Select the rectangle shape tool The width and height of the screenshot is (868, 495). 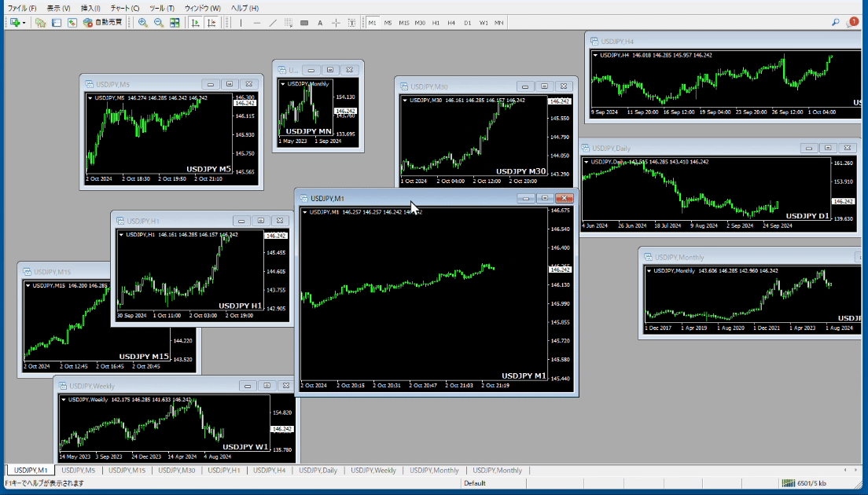pyautogui.click(x=304, y=23)
